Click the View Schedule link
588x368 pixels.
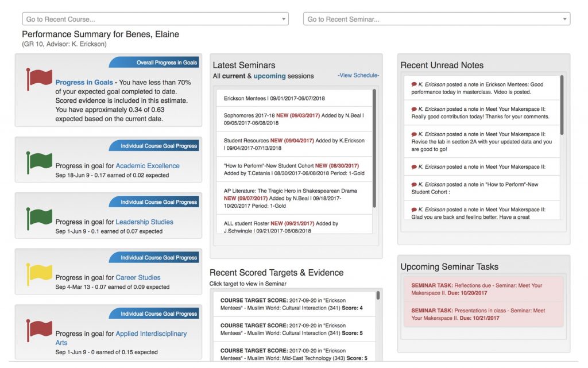tap(358, 75)
